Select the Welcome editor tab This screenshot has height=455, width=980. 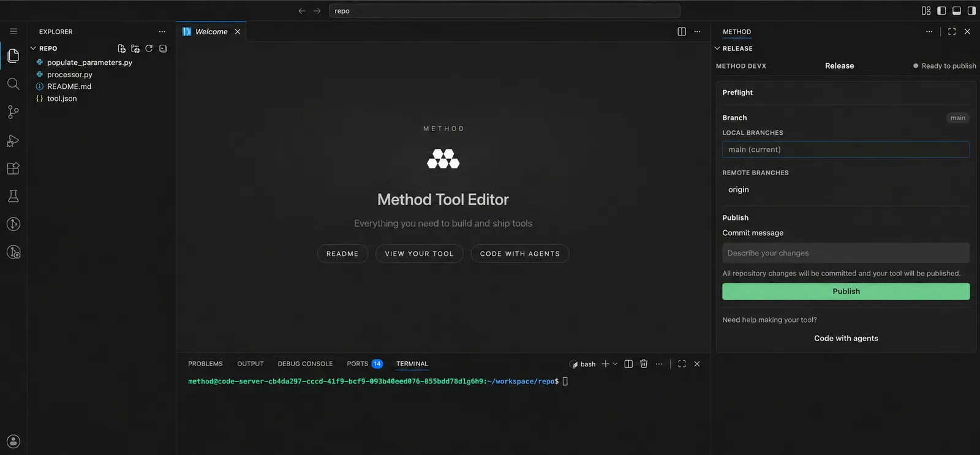coord(211,32)
